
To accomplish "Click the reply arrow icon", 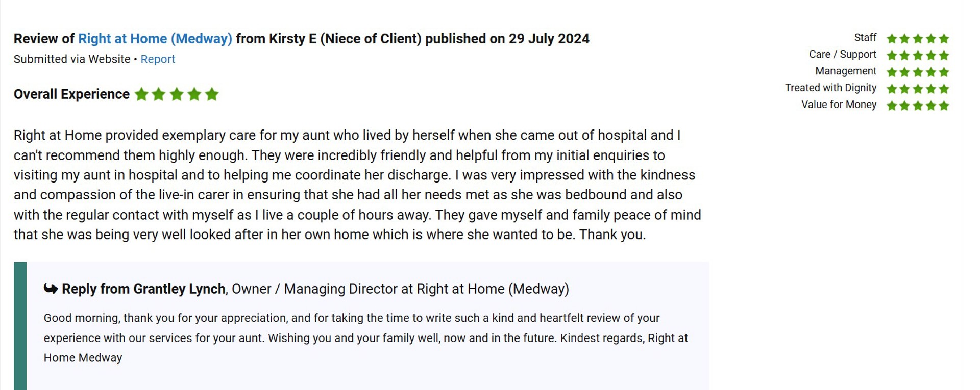I will click(51, 289).
